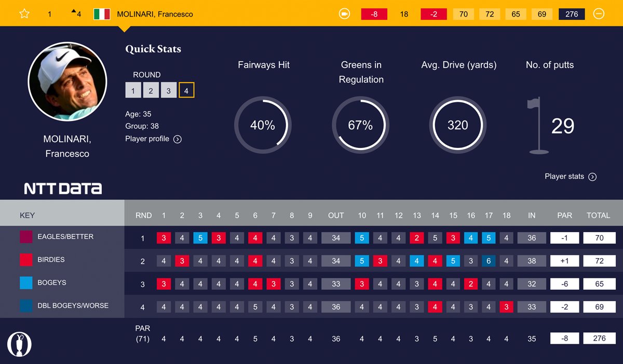Open the Player profile link
This screenshot has width=623, height=364.
click(x=147, y=139)
